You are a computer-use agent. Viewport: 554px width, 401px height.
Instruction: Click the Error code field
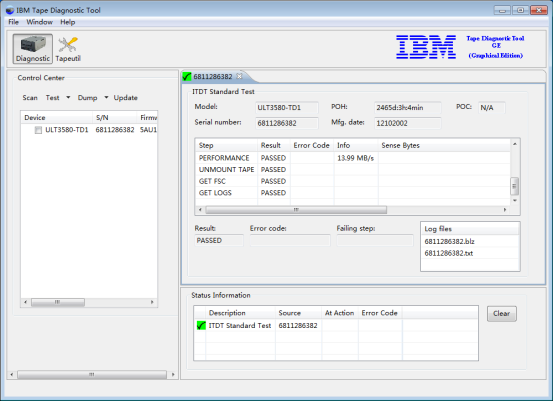point(290,241)
